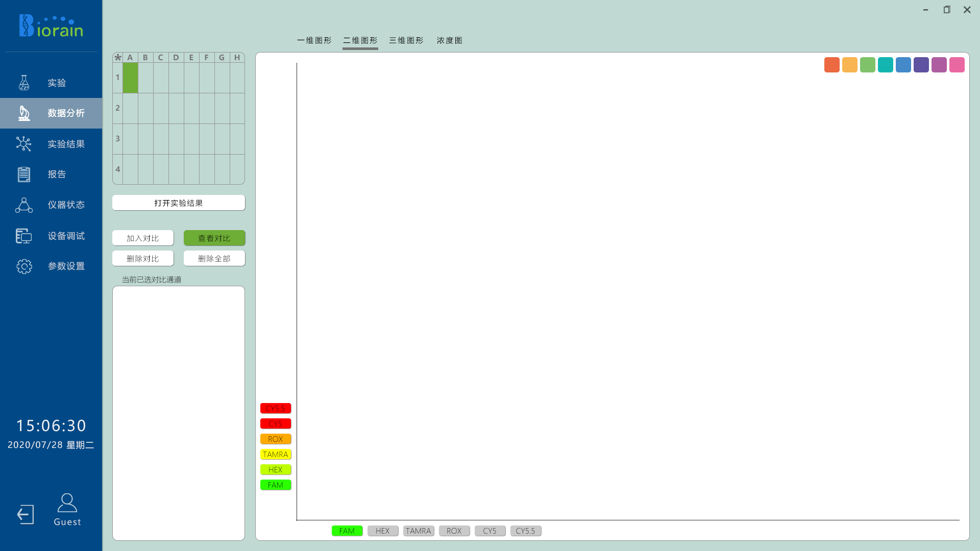Click the triangle network icon for 仪器状态
980x551 pixels.
click(24, 205)
